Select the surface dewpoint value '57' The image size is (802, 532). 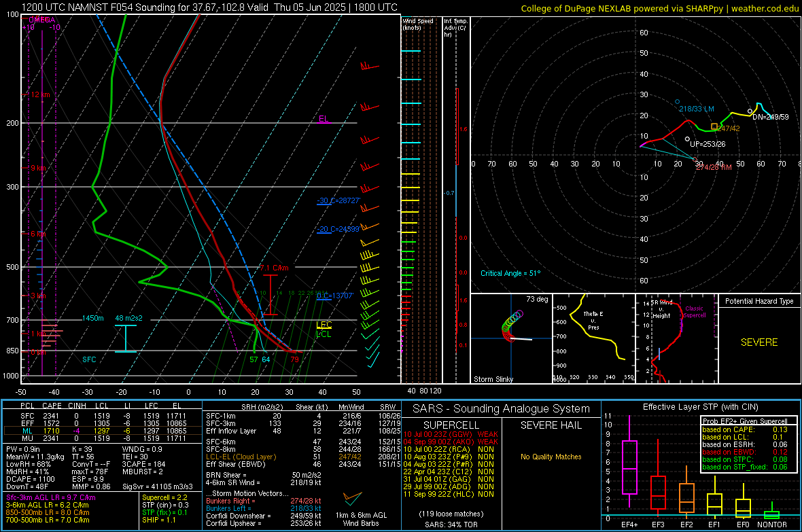pos(254,359)
